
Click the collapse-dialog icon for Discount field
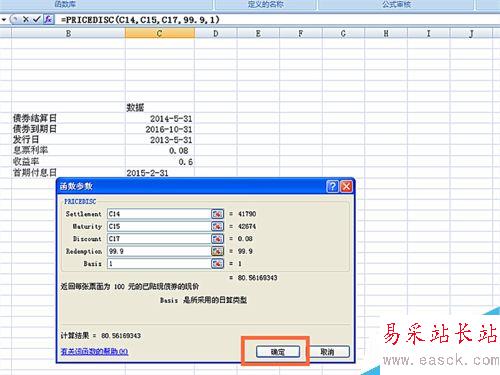point(217,239)
